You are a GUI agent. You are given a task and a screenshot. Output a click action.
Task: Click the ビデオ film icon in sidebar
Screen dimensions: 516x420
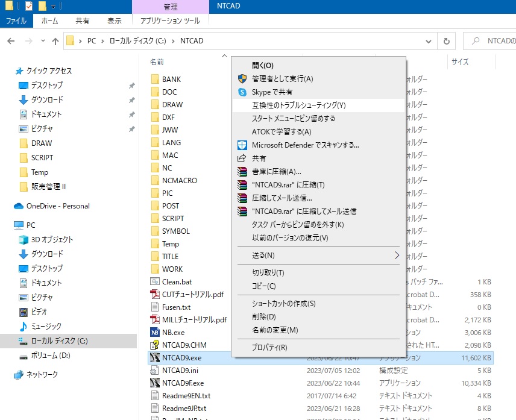click(24, 312)
